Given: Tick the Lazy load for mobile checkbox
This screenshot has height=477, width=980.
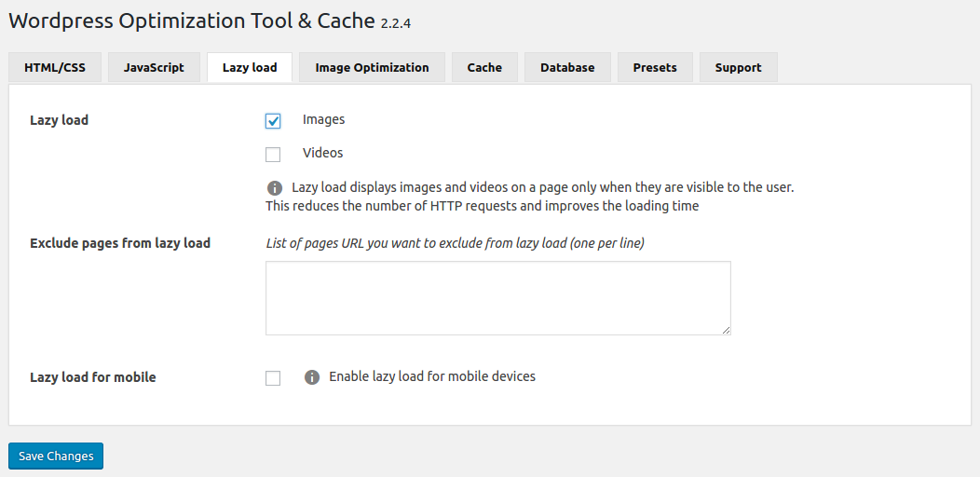Looking at the screenshot, I should coord(273,378).
